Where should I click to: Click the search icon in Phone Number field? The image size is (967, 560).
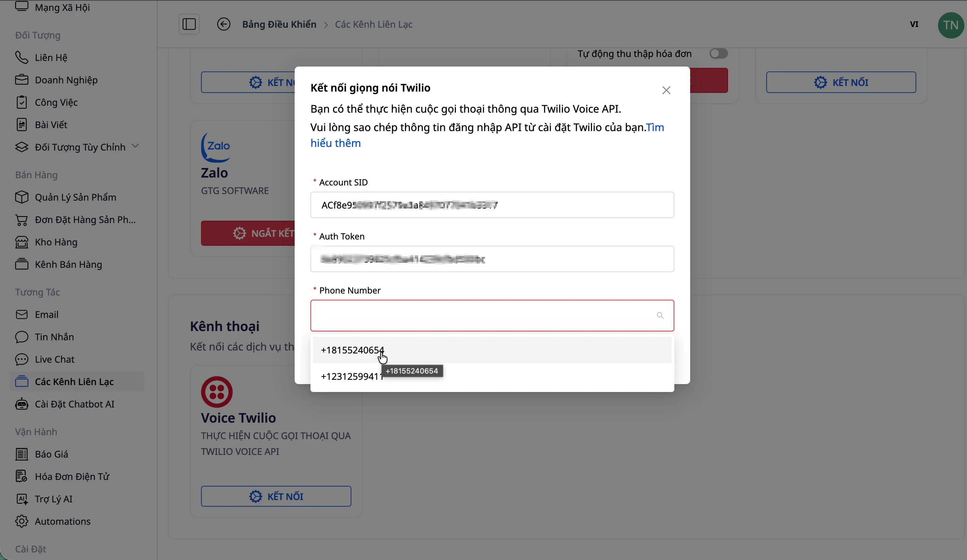pyautogui.click(x=660, y=315)
